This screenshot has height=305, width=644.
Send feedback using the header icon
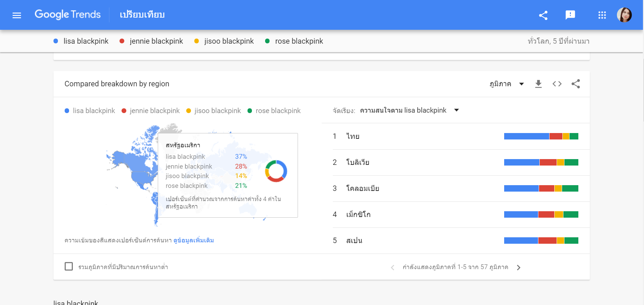tap(570, 15)
